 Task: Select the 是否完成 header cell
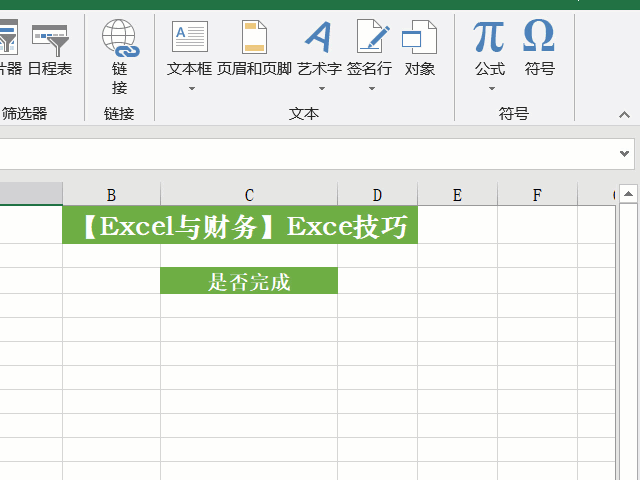(249, 281)
